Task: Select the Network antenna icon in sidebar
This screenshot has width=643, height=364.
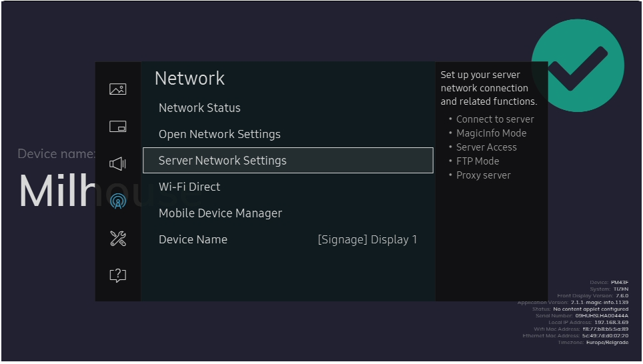Action: click(117, 201)
